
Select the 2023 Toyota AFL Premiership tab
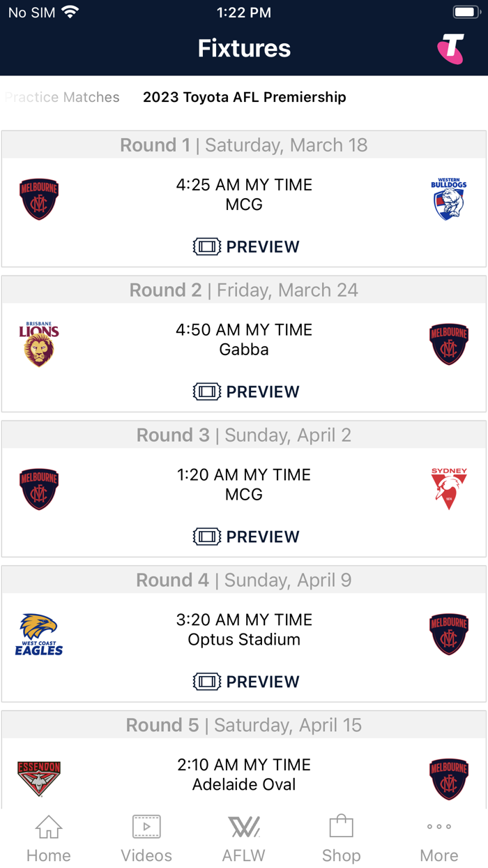[243, 97]
